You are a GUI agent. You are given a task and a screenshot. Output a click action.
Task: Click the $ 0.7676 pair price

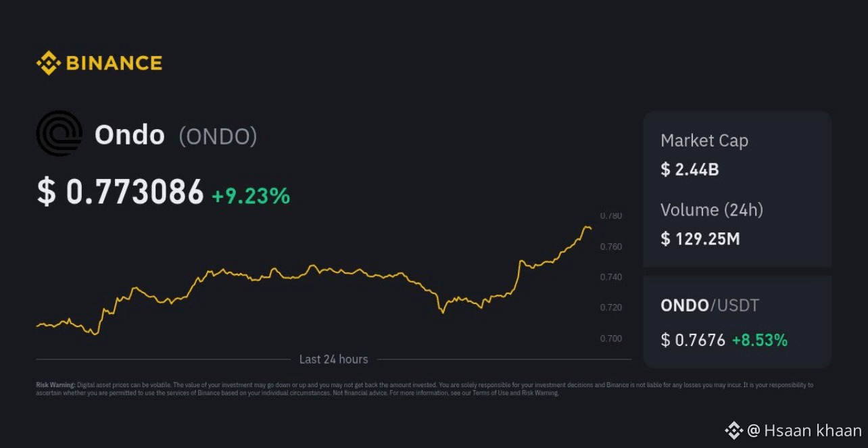pyautogui.click(x=693, y=340)
